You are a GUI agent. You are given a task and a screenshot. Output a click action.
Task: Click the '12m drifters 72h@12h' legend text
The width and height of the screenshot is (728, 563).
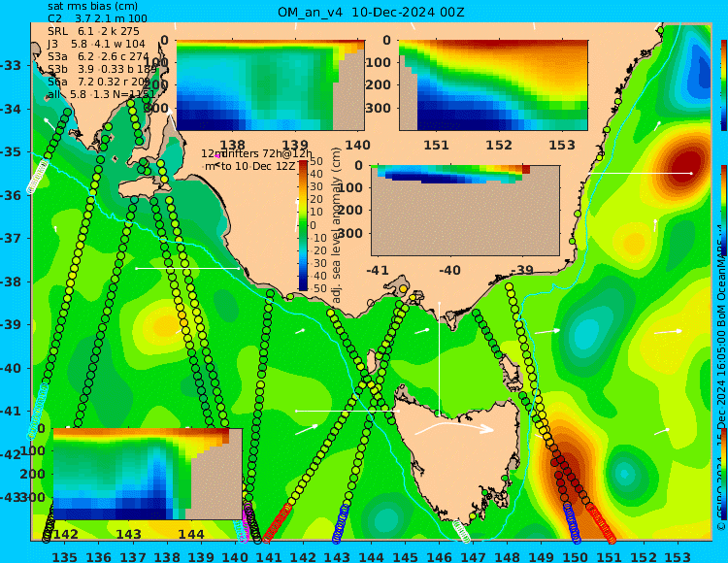pos(256,153)
